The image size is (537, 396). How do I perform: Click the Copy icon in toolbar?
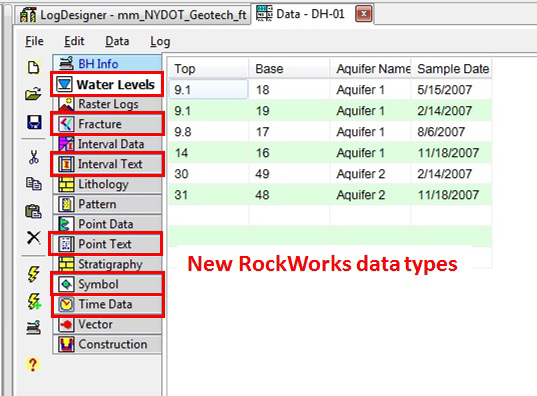tap(34, 184)
